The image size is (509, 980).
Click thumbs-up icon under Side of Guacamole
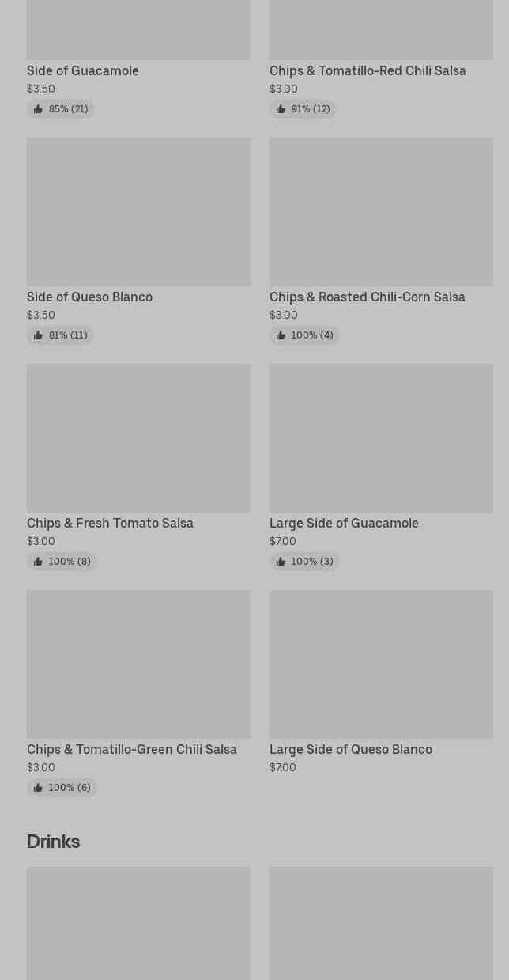38,109
